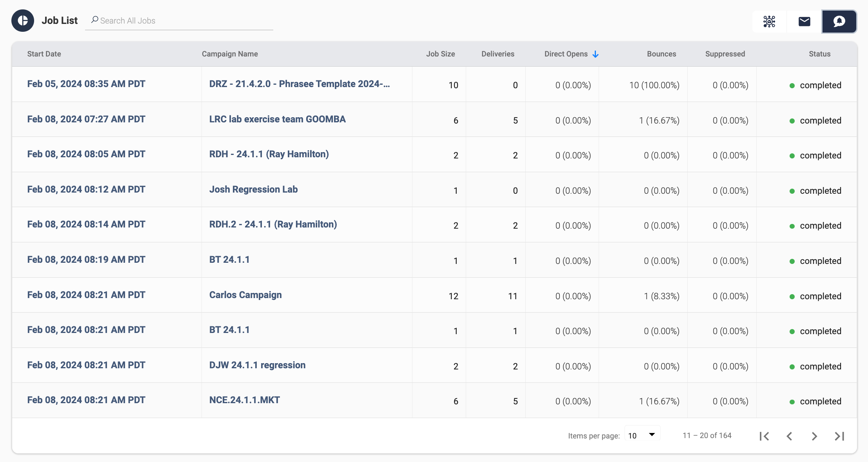
Task: Go to the first page
Action: coord(764,436)
